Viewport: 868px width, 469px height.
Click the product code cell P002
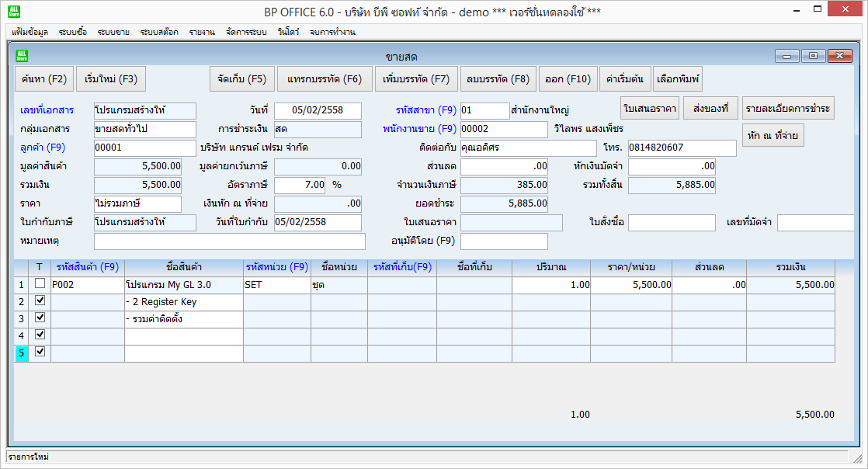[88, 285]
